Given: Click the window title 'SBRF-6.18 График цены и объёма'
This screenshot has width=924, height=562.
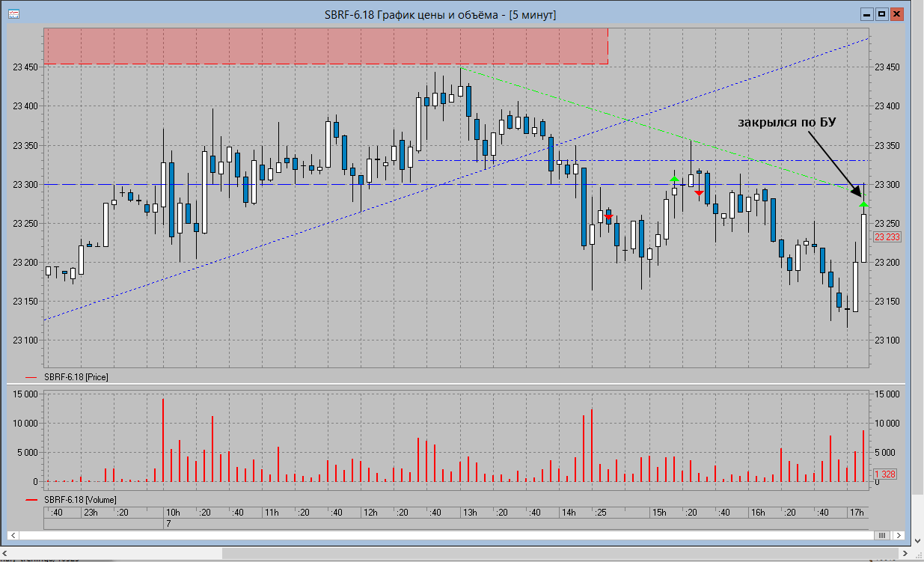Looking at the screenshot, I should pos(416,14).
